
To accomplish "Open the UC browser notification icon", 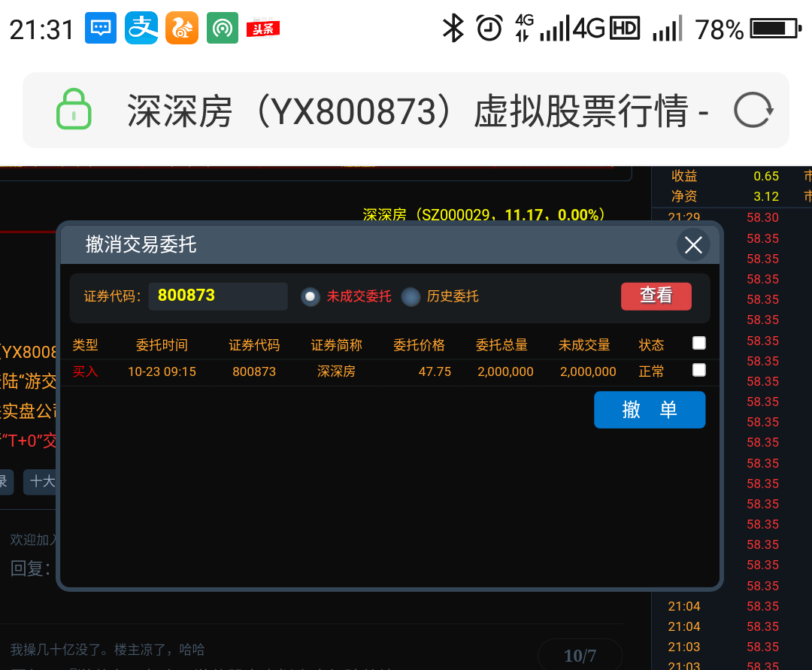I will click(x=181, y=29).
